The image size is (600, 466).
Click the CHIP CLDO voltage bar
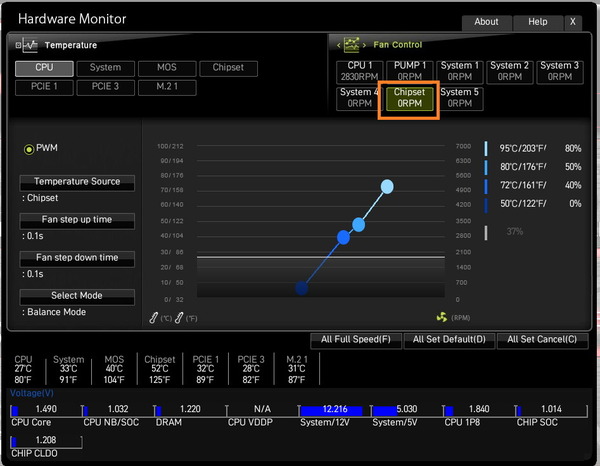pos(46,442)
